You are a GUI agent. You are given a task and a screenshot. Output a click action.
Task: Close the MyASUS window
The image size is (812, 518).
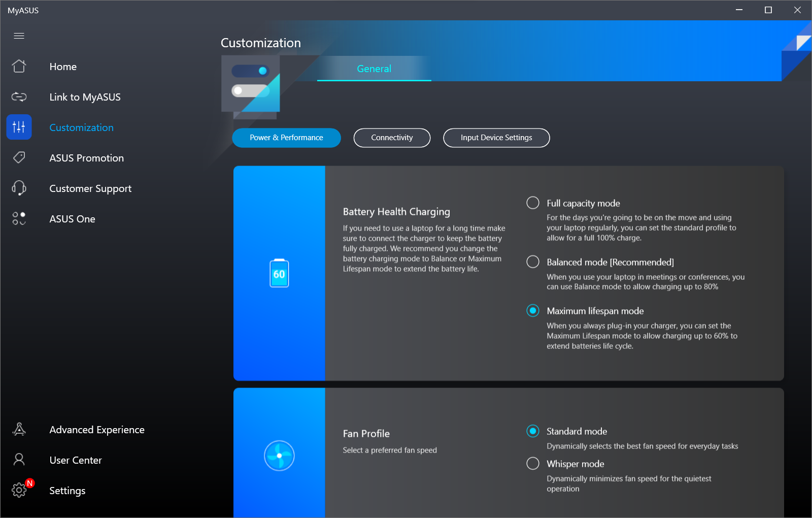797,10
